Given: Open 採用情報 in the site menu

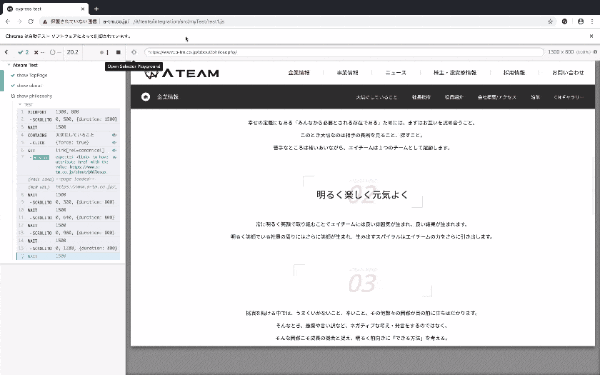Looking at the screenshot, I should pyautogui.click(x=514, y=72).
